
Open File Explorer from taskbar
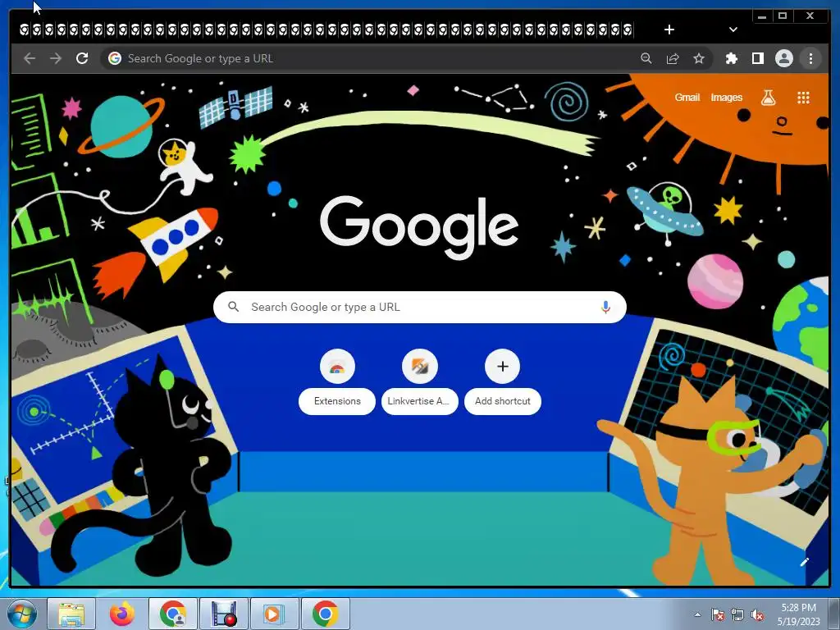pyautogui.click(x=71, y=614)
